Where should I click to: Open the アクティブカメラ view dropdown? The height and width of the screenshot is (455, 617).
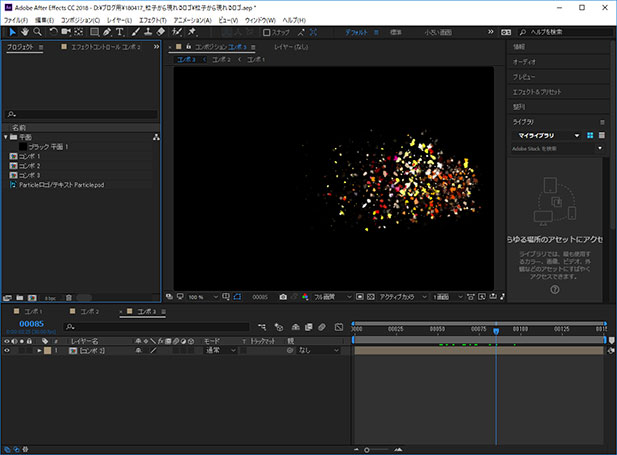(x=400, y=297)
